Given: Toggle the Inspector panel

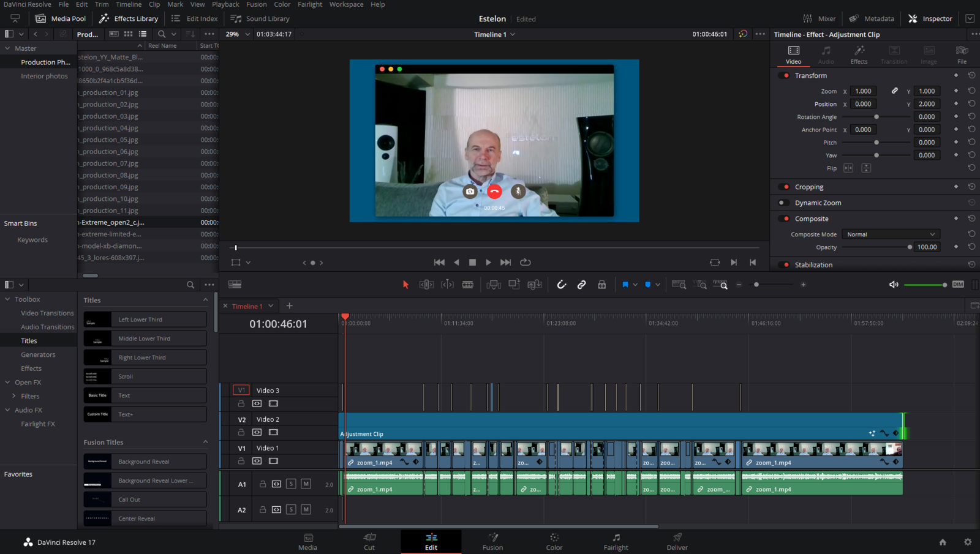Looking at the screenshot, I should pyautogui.click(x=930, y=18).
